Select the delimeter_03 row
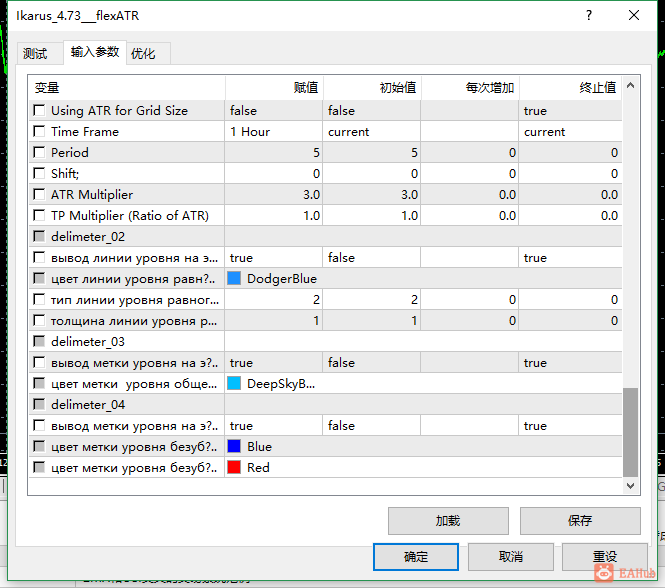 [325, 342]
